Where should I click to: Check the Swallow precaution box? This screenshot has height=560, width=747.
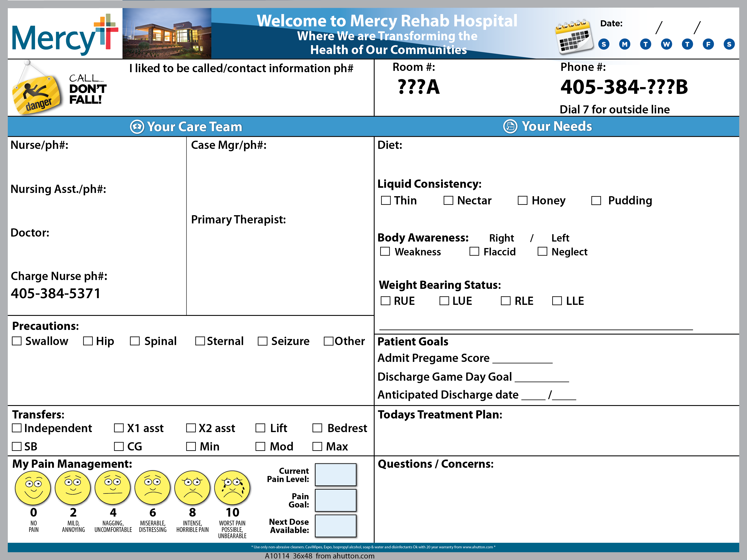point(17,341)
